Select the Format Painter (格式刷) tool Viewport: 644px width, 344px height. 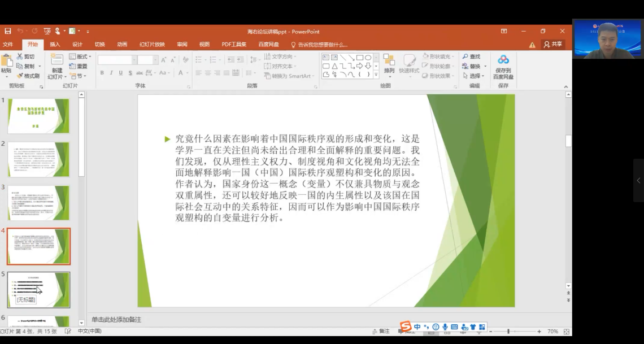20,76
